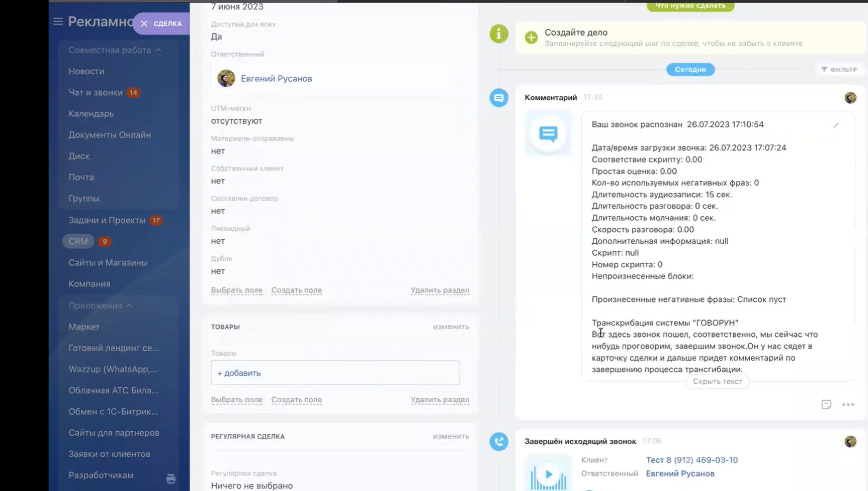The image size is (868, 491).
Task: Open Разработчикам in the sidebar
Action: point(101,475)
